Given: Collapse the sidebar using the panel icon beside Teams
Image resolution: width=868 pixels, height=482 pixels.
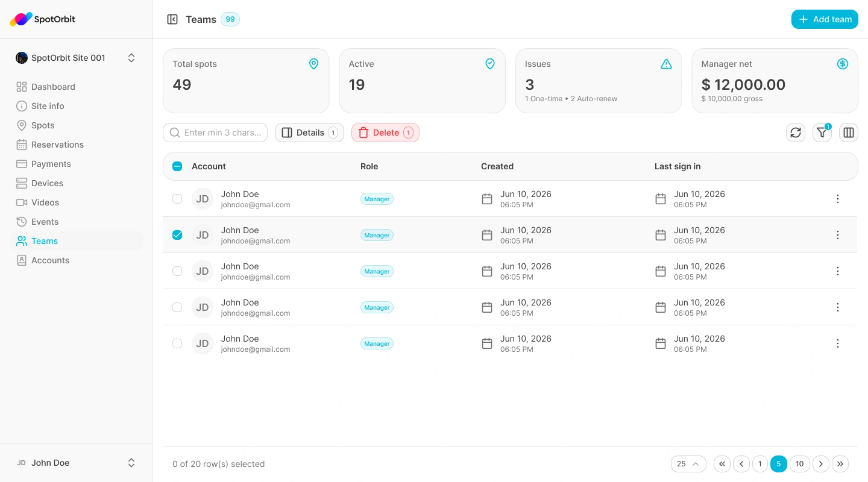Looking at the screenshot, I should tap(172, 19).
